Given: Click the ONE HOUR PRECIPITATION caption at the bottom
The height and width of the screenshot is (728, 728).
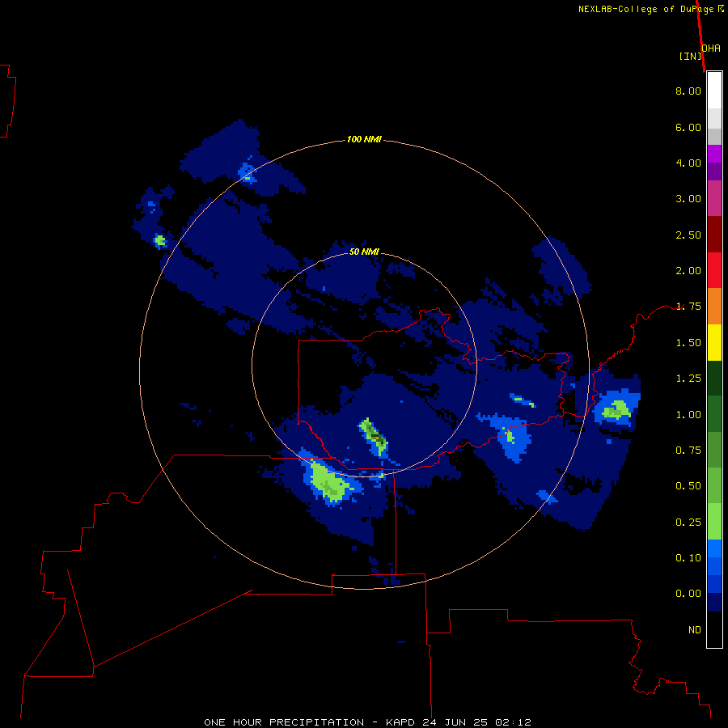Looking at the screenshot, I should (367, 722).
